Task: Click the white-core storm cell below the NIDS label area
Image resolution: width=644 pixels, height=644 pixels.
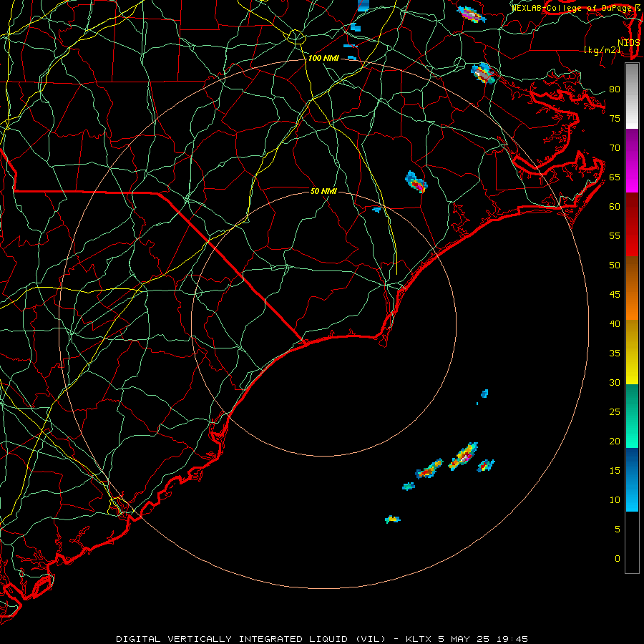Action: click(483, 74)
